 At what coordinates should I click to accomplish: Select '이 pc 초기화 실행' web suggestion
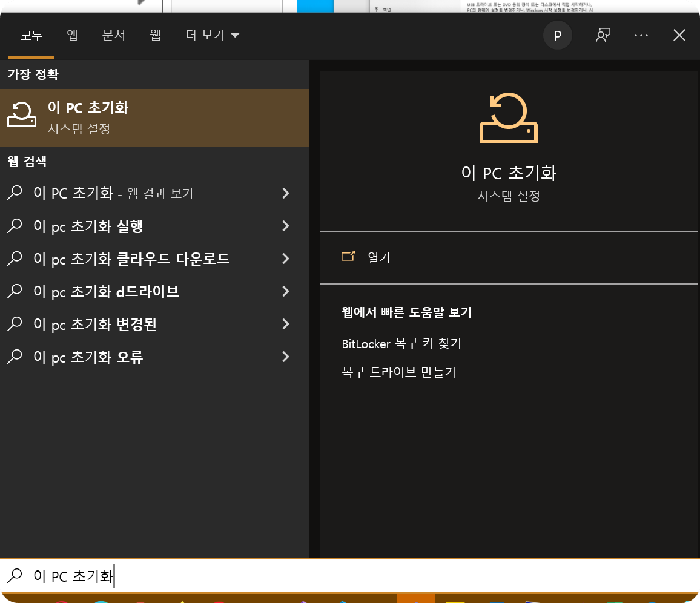point(154,226)
